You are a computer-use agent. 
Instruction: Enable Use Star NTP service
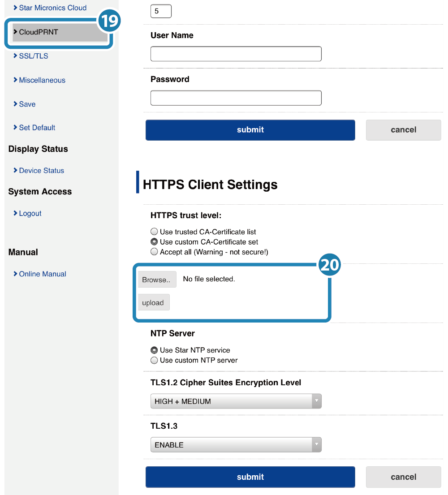(x=155, y=350)
